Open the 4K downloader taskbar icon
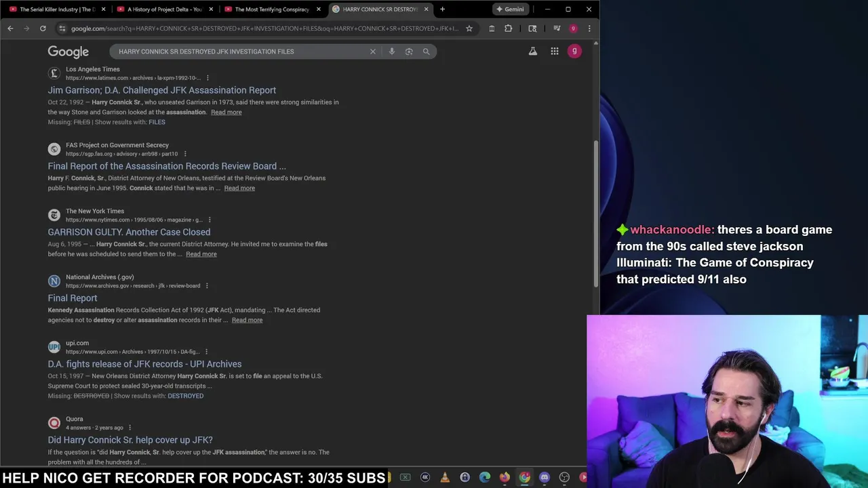 point(425,477)
